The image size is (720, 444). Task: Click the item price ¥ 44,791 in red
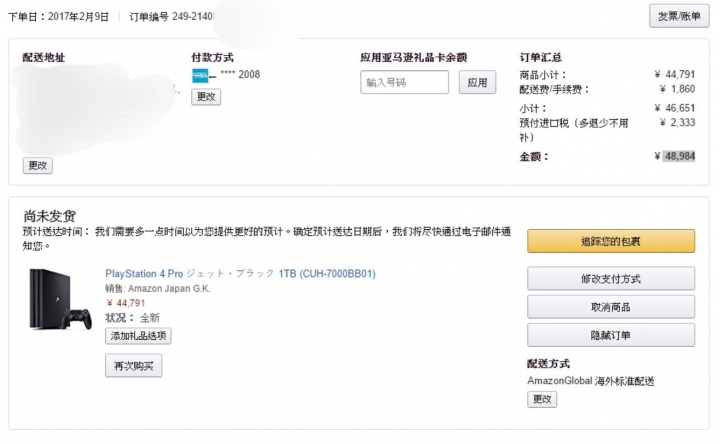tap(126, 303)
